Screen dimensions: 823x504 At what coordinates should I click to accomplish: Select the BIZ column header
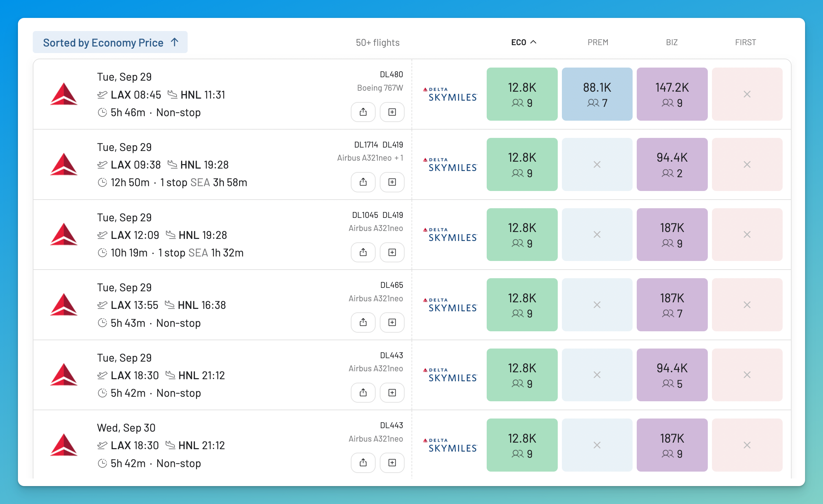tap(672, 42)
